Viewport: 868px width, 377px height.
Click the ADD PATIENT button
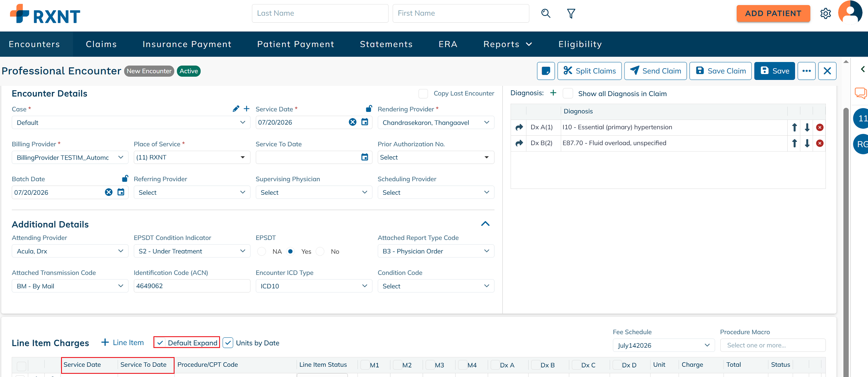[x=773, y=14]
